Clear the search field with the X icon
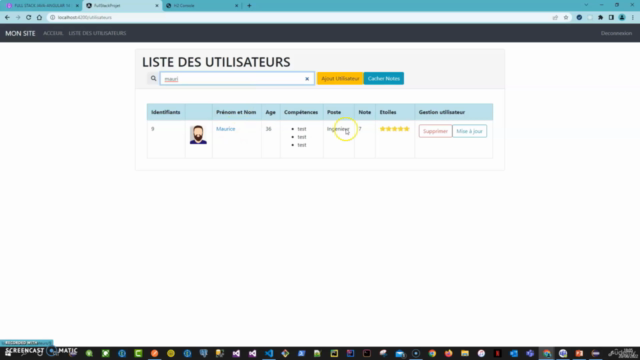640x360 pixels. [307, 79]
